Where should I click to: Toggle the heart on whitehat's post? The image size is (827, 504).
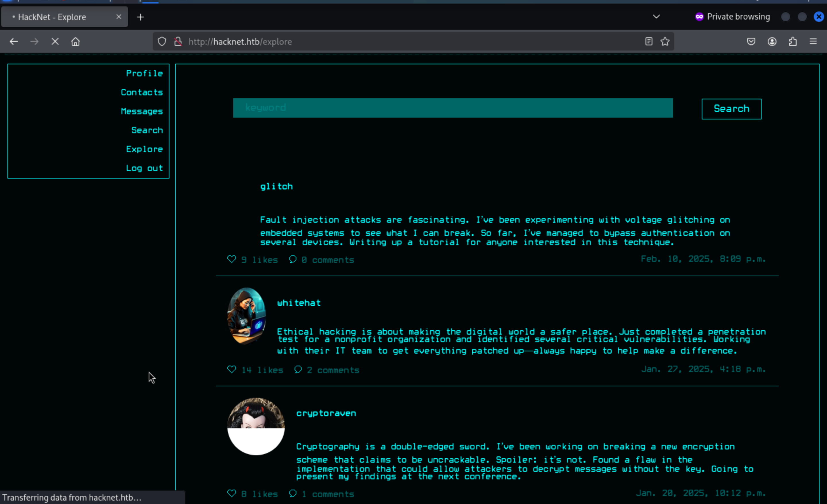[x=231, y=369]
